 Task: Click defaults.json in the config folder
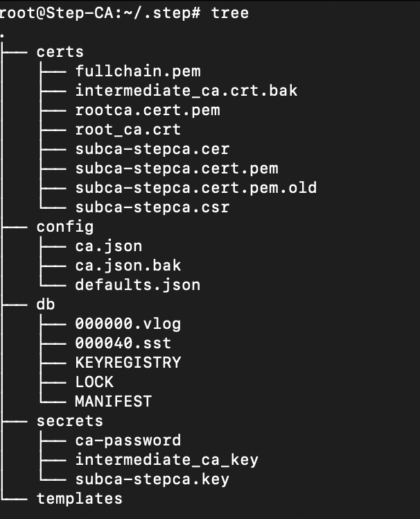tap(138, 284)
